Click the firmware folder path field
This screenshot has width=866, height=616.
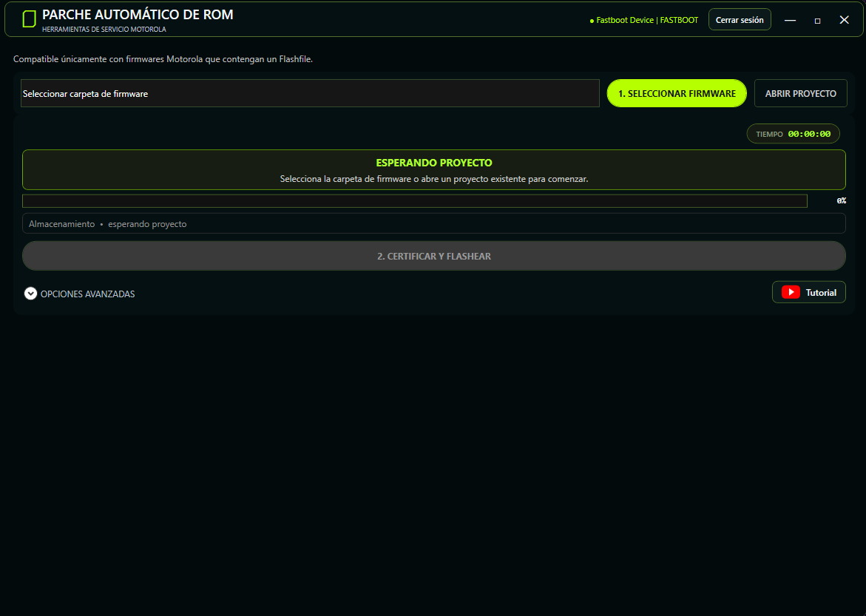310,93
